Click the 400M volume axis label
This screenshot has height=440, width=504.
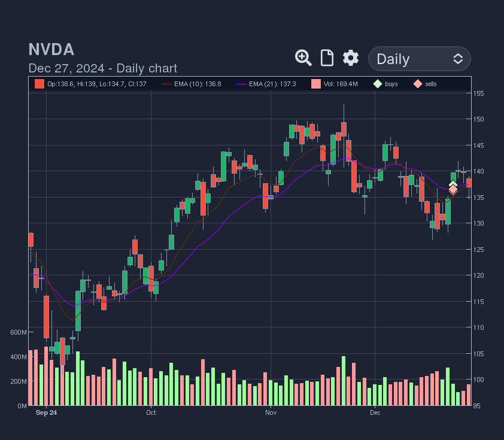[19, 357]
